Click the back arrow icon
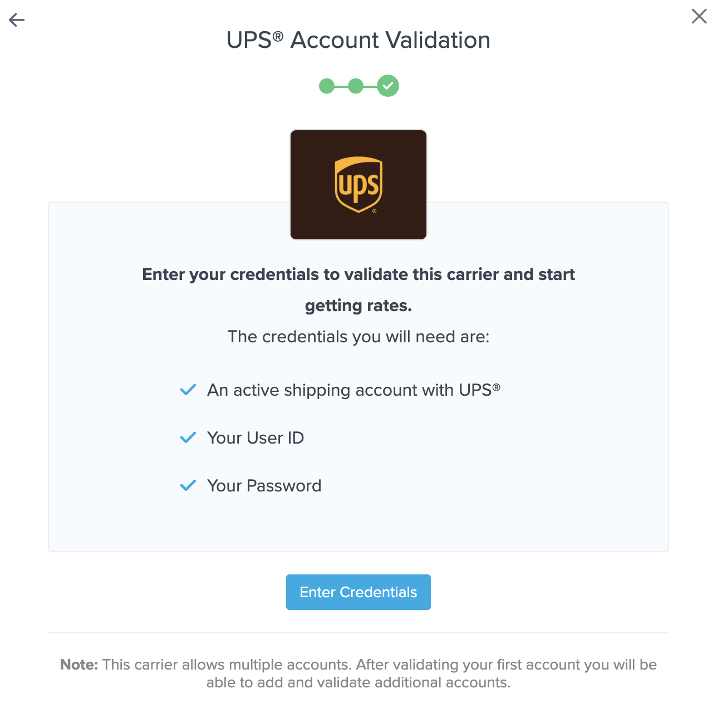 tap(17, 21)
